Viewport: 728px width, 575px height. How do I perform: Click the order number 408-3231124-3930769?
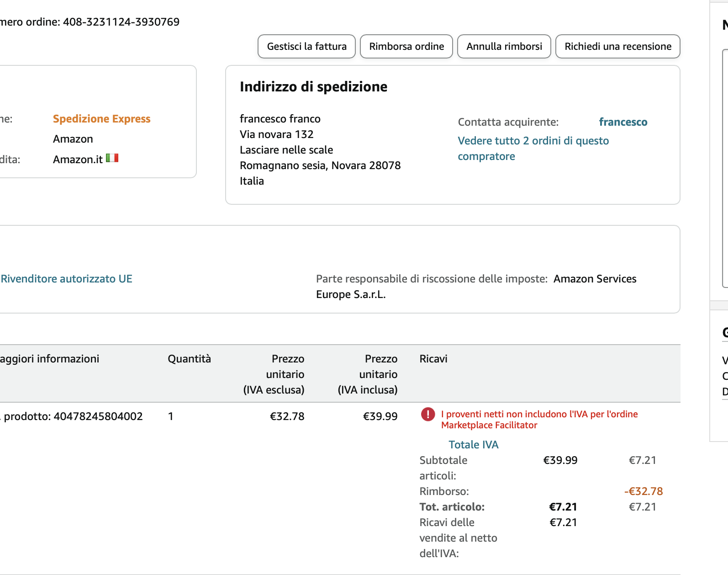tap(121, 22)
